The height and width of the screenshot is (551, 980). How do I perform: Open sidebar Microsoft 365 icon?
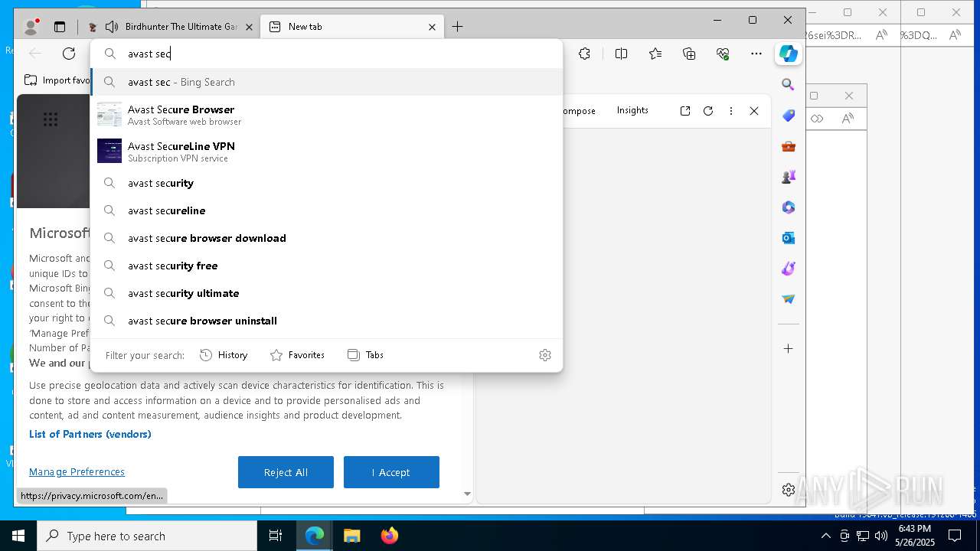[788, 207]
